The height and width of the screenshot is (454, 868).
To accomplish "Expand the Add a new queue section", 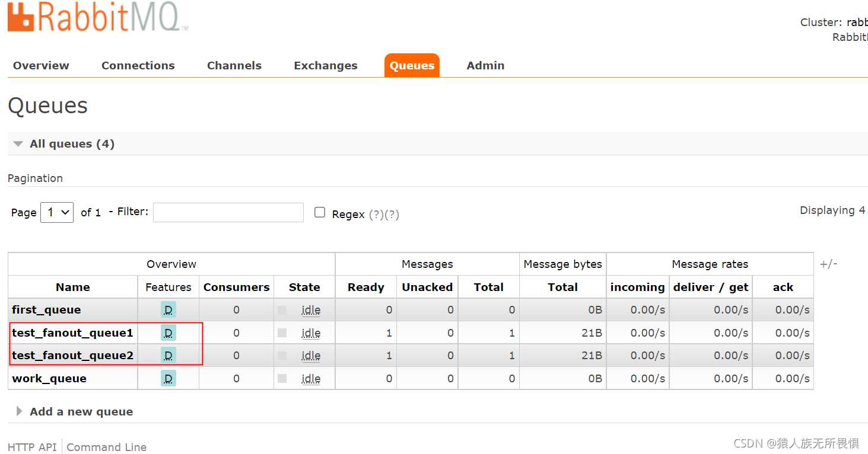I will (74, 412).
